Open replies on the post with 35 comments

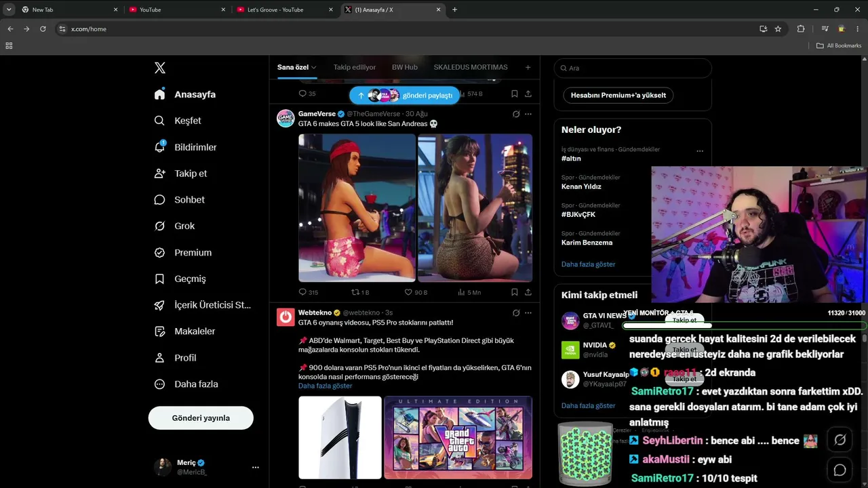click(x=307, y=94)
